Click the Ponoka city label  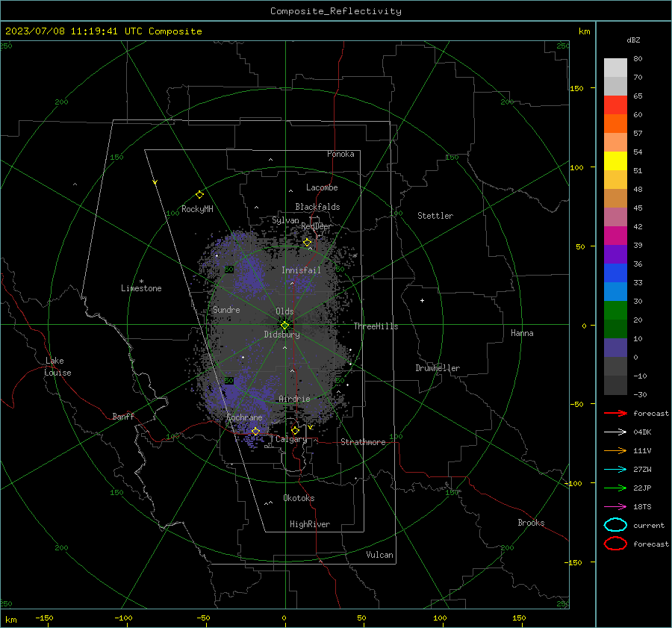tap(340, 154)
